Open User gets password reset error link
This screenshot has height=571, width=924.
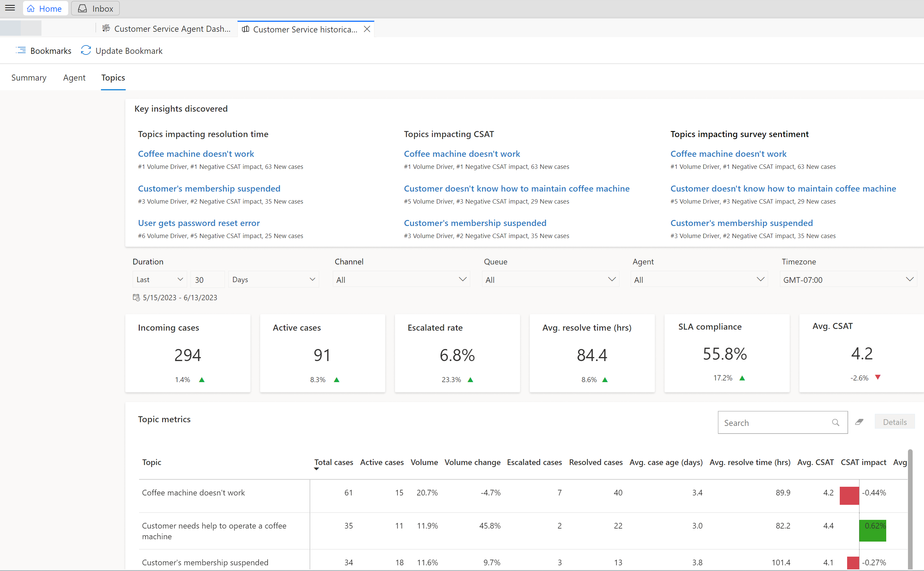199,223
